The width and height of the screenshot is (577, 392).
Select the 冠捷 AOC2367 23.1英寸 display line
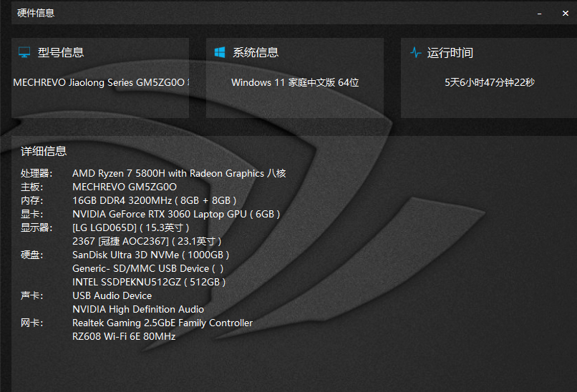(147, 241)
